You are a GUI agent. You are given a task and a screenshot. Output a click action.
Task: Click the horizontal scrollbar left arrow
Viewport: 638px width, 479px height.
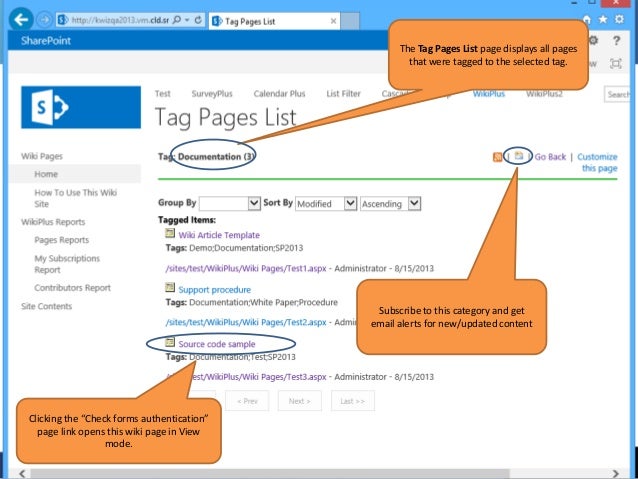pyautogui.click(x=22, y=474)
